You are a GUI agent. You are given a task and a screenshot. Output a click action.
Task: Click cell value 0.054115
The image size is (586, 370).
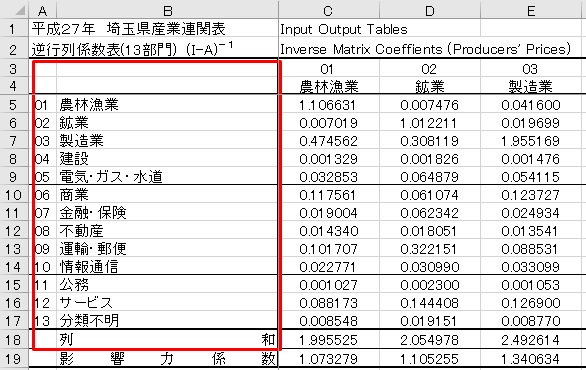coord(531,177)
